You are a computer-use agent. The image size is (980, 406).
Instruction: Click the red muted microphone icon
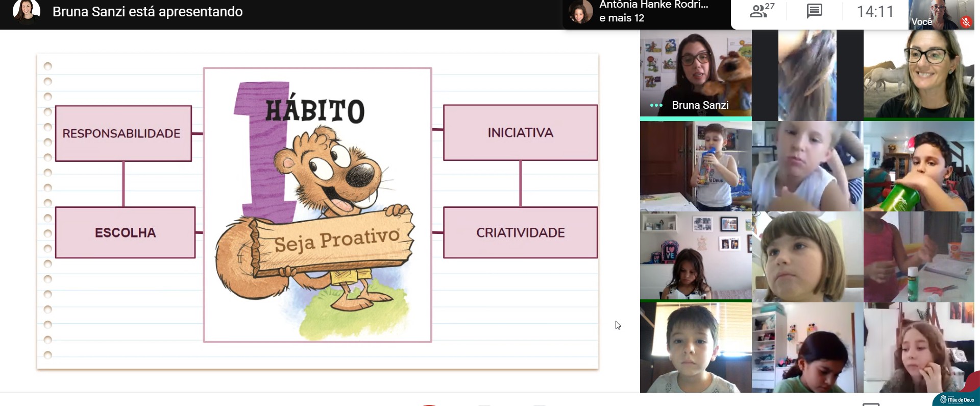[x=965, y=22]
